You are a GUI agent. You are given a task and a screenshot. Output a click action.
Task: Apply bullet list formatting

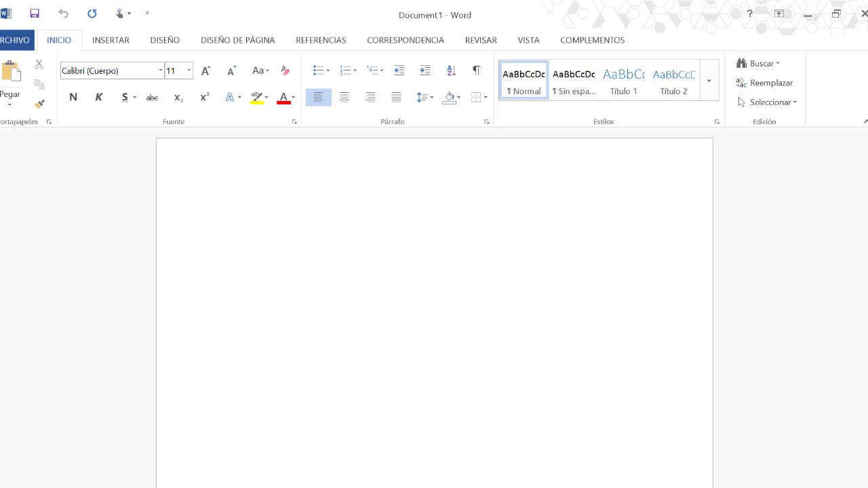318,70
